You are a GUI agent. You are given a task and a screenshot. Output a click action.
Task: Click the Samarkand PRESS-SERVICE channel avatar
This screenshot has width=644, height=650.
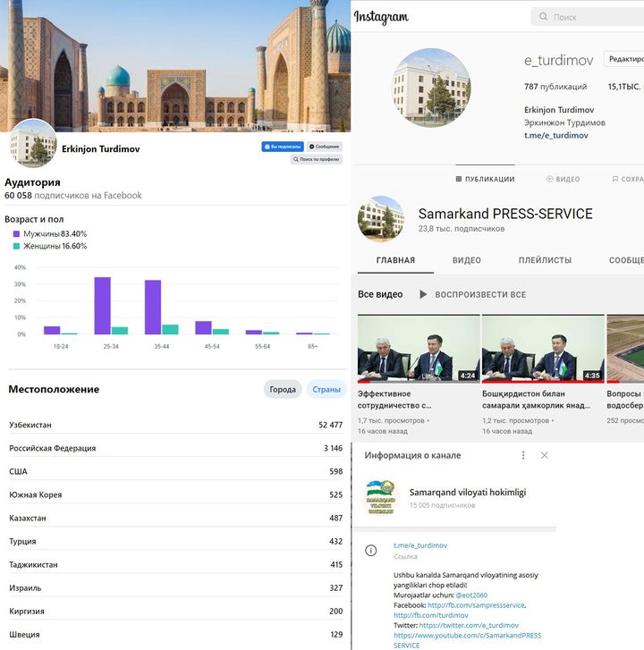click(x=380, y=219)
